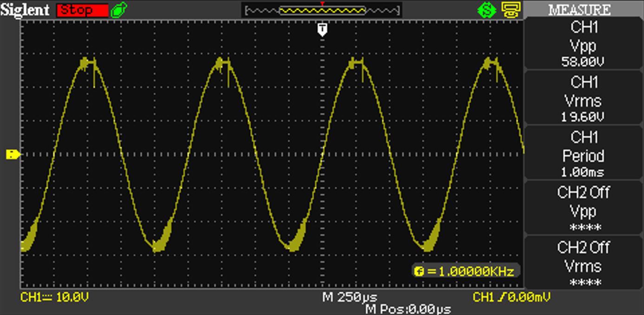Click the green S status icon
The width and height of the screenshot is (644, 315).
click(x=487, y=10)
